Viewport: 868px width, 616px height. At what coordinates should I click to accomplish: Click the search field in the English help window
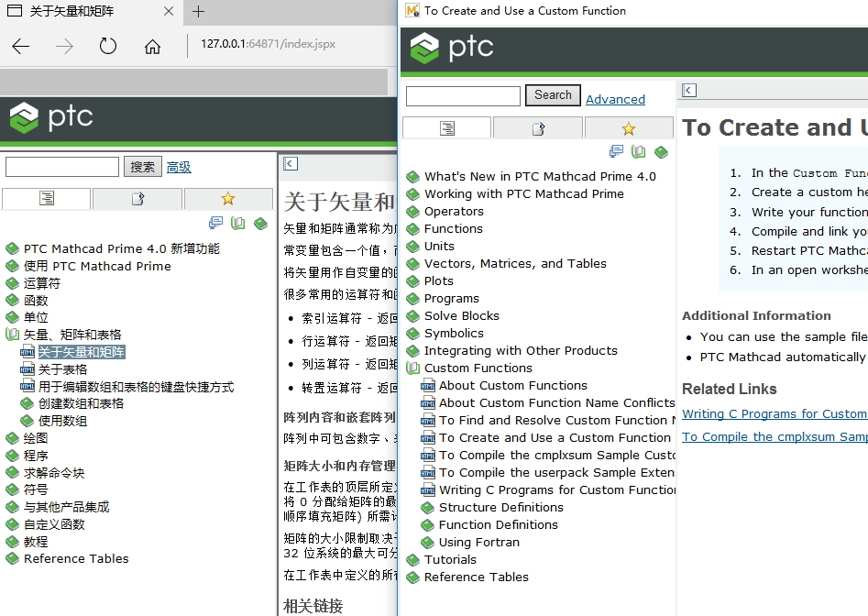coord(464,95)
